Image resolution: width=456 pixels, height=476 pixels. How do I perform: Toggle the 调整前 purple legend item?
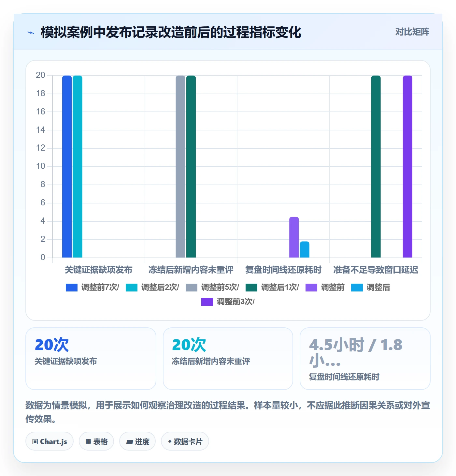[325, 287]
